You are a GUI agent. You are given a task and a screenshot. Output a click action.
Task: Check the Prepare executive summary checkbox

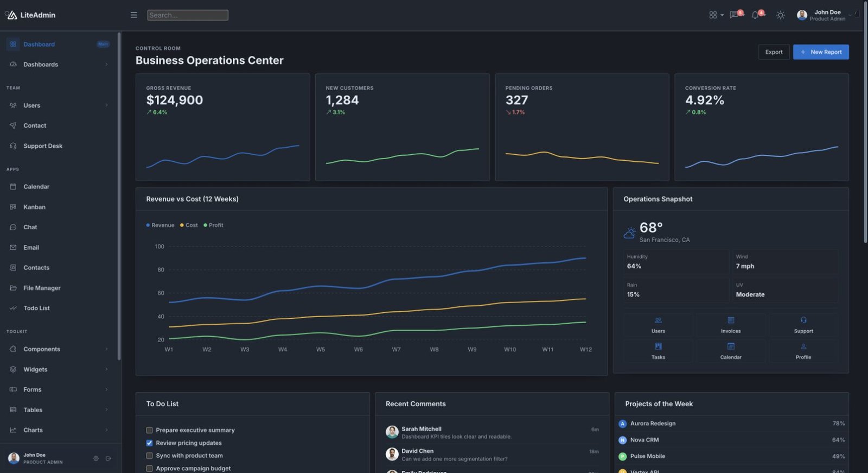149,430
